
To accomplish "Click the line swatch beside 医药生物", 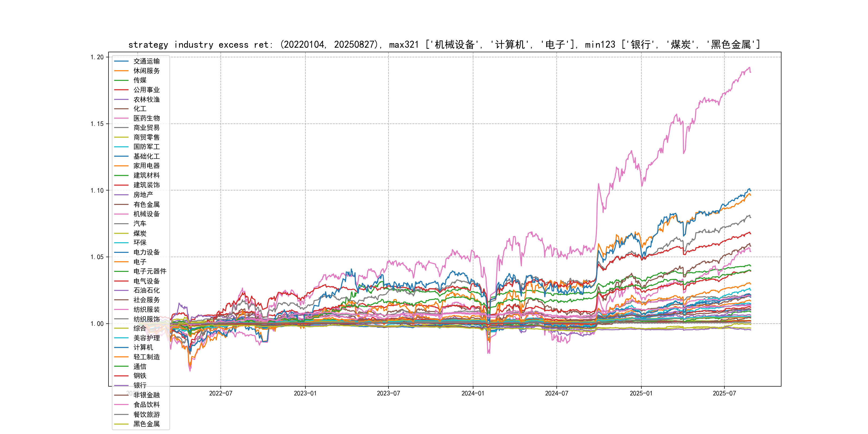I will [121, 118].
